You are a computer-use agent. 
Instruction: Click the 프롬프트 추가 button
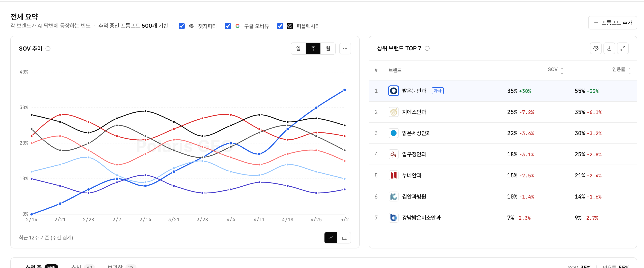pos(612,23)
